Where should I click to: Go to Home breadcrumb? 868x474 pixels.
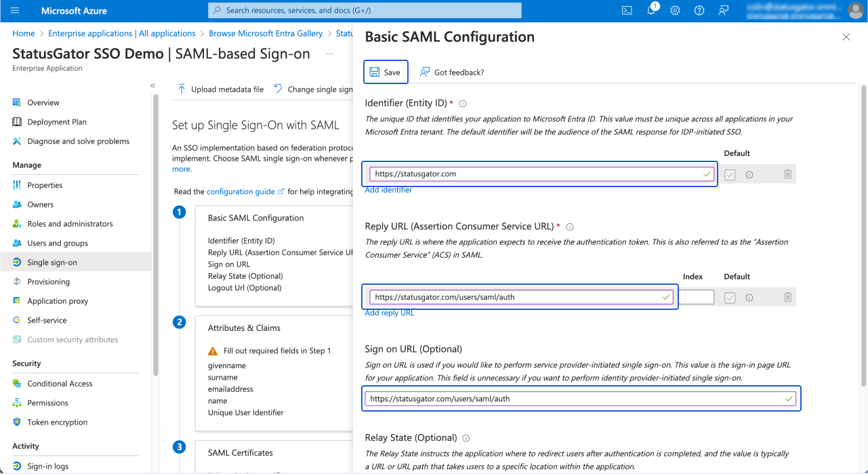click(24, 33)
